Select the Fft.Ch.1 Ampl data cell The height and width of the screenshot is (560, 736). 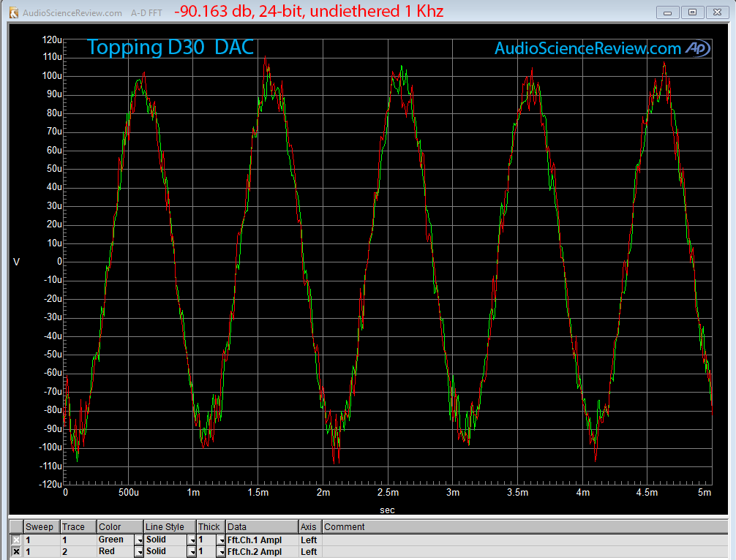point(262,540)
